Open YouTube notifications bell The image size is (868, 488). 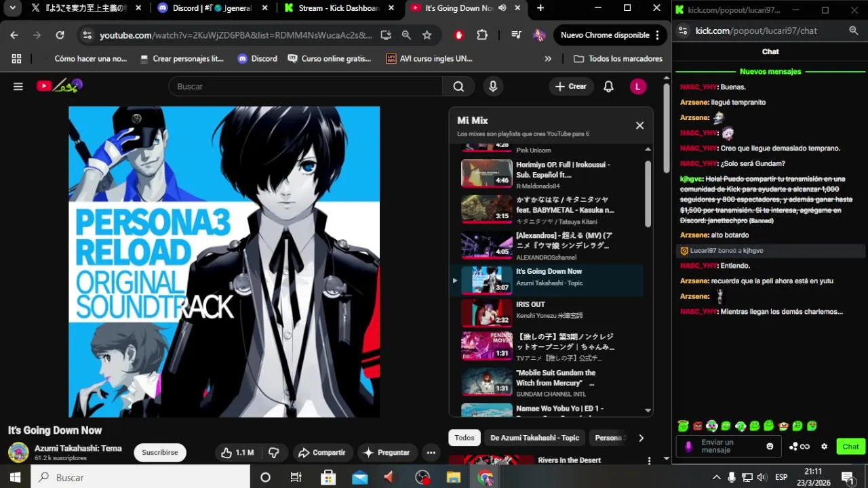608,86
